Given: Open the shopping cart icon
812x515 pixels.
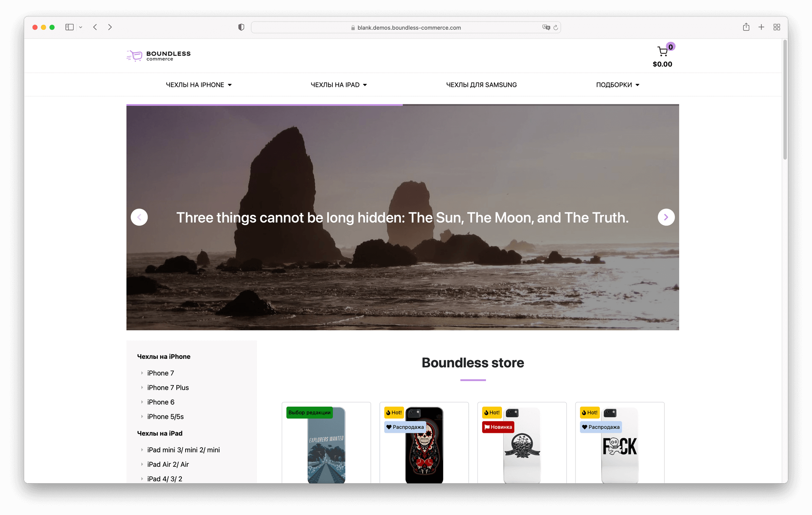Looking at the screenshot, I should [662, 52].
